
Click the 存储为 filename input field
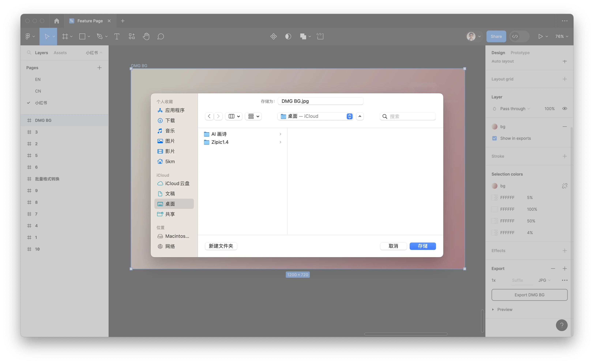[320, 101]
